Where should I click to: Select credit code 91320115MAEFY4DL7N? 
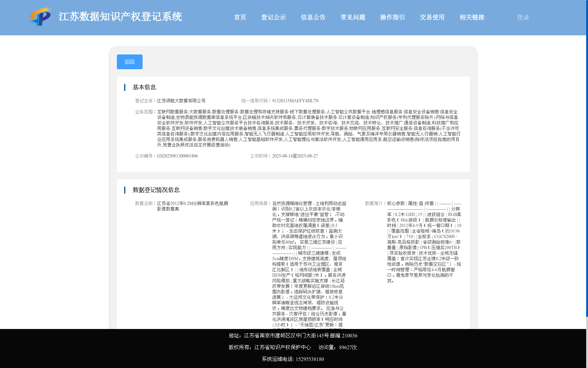pyautogui.click(x=295, y=101)
